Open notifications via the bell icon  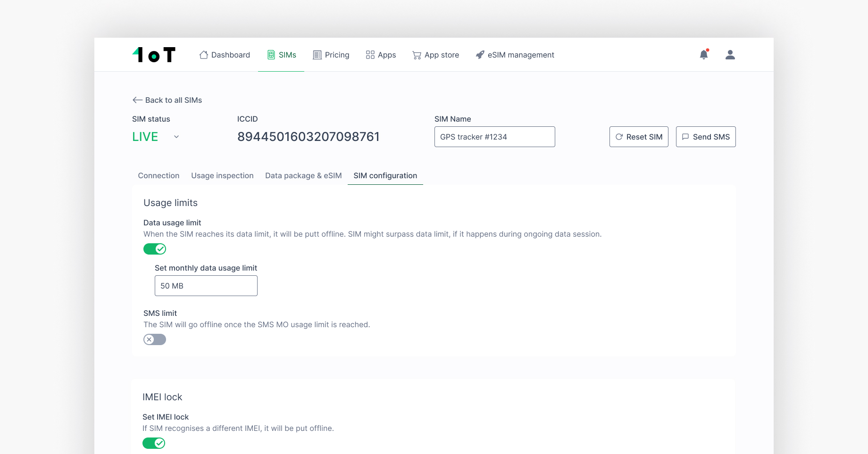(703, 54)
